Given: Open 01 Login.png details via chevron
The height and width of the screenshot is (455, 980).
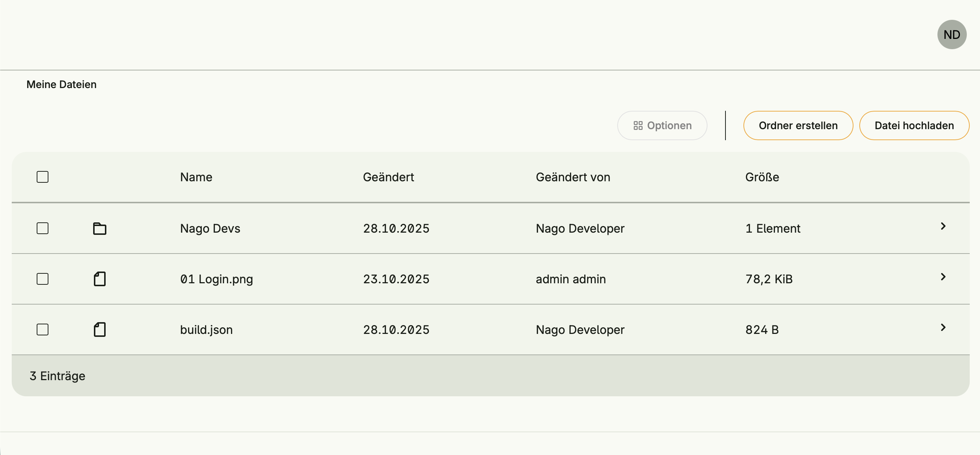Looking at the screenshot, I should click(x=943, y=277).
